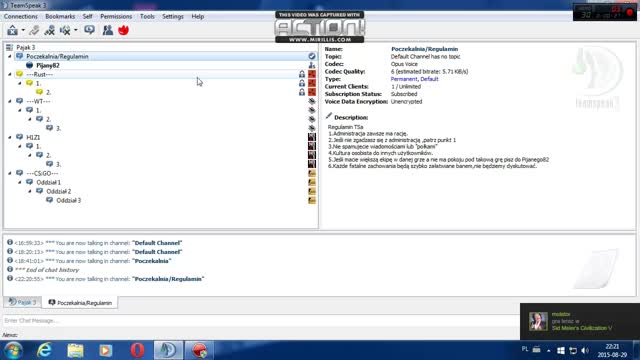Screen dimensions: 640x360
Task: Click the red Overwolf flame icon
Action: click(124, 30)
